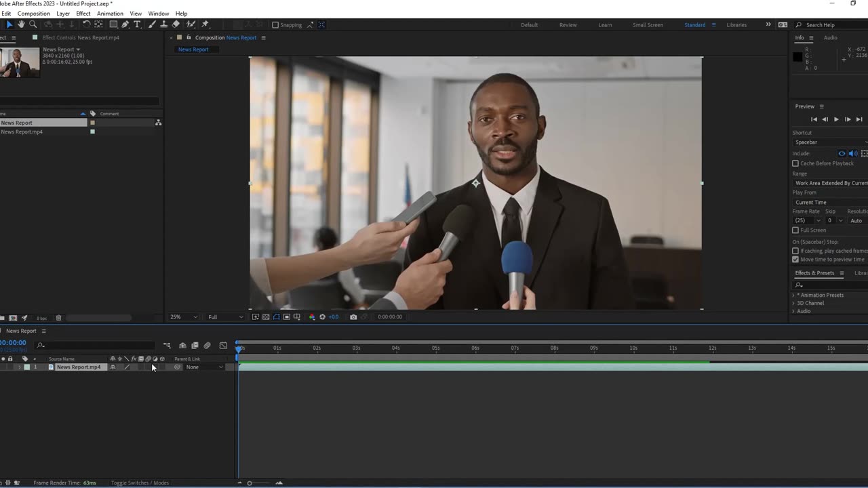Viewport: 868px width, 488px height.
Task: Click the News Report.mp4 layer label color
Action: coord(26,367)
